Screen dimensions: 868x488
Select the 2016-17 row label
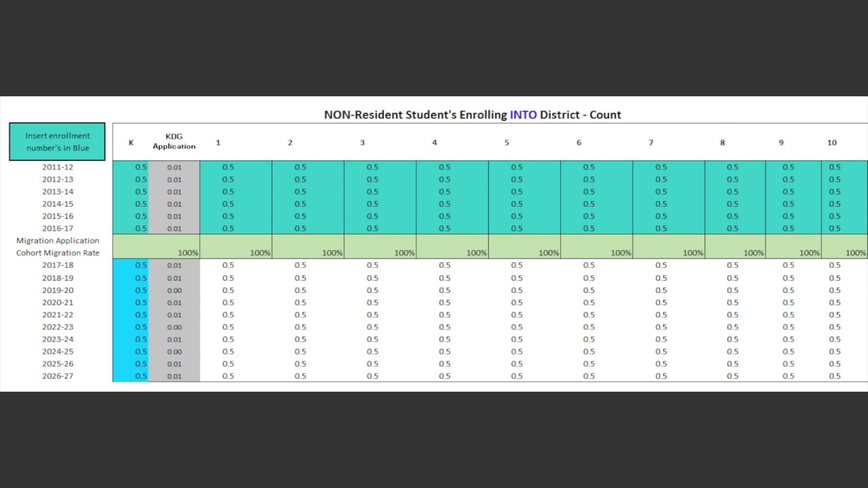[x=58, y=228]
